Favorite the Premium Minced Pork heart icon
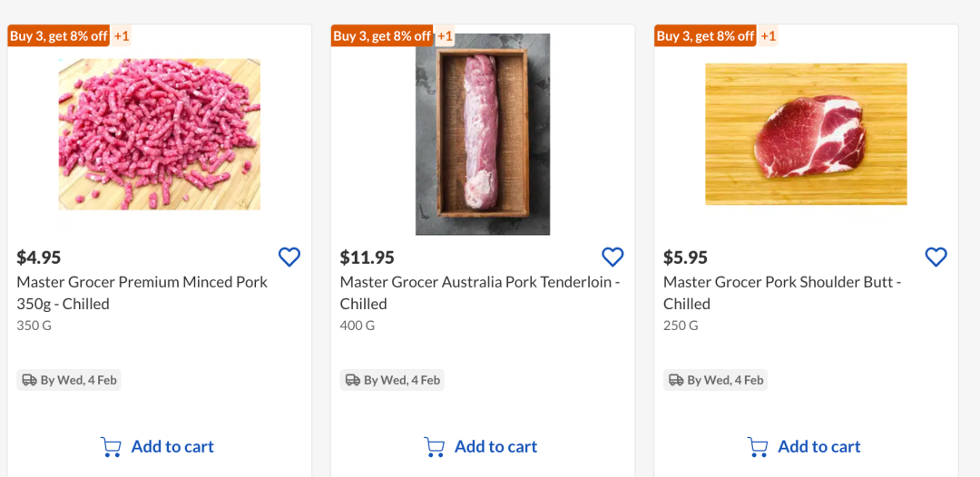 [289, 258]
